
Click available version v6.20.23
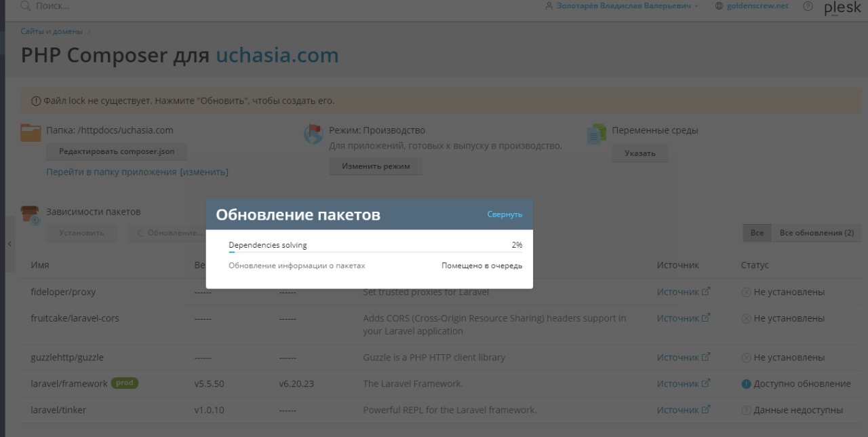click(296, 383)
